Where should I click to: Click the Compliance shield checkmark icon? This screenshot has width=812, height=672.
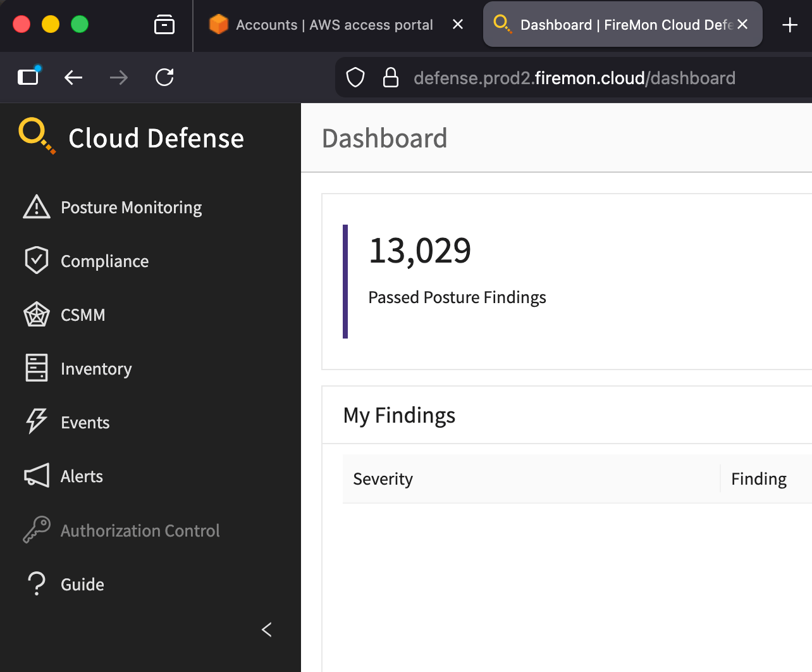coord(37,261)
